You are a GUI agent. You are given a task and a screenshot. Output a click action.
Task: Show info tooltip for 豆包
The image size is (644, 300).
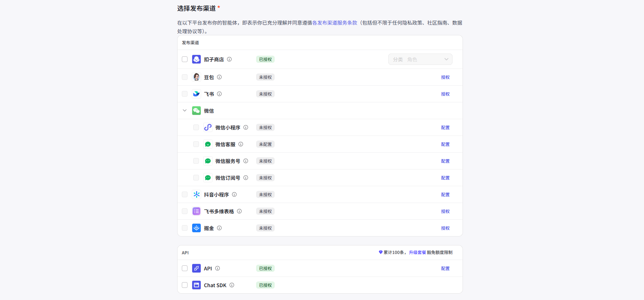[x=219, y=77]
